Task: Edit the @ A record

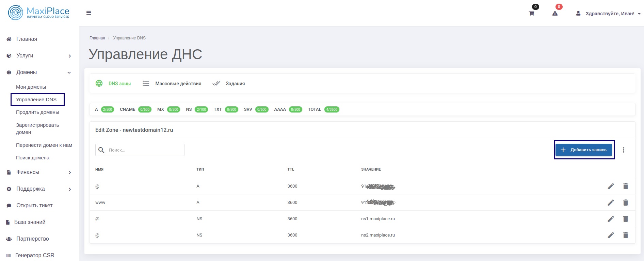Action: click(611, 186)
